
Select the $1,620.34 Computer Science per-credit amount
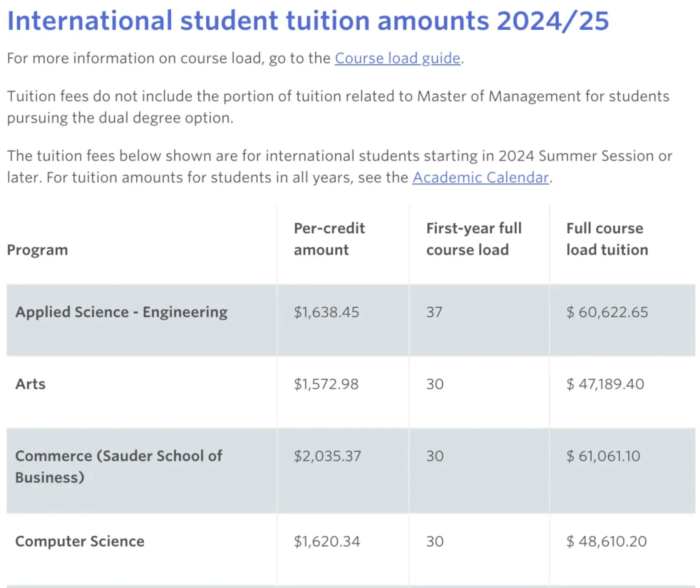[327, 541]
